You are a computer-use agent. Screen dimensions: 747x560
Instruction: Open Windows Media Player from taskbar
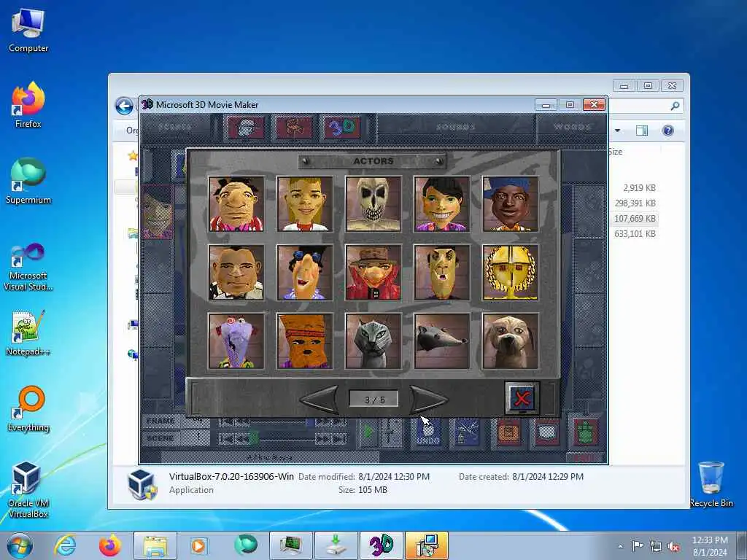pyautogui.click(x=198, y=545)
